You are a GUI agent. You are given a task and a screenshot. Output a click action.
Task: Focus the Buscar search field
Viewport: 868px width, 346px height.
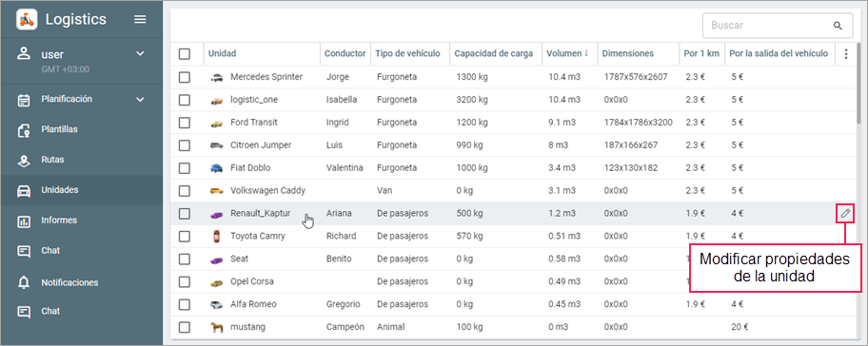tap(769, 26)
